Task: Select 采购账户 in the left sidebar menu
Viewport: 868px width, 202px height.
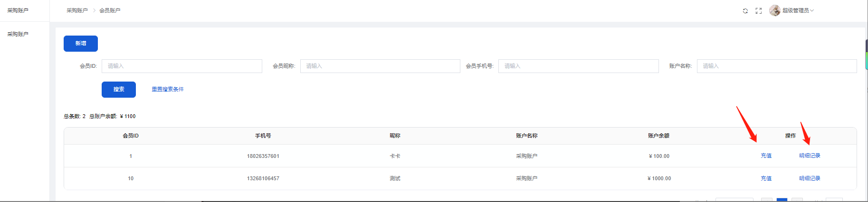Action: pos(18,34)
